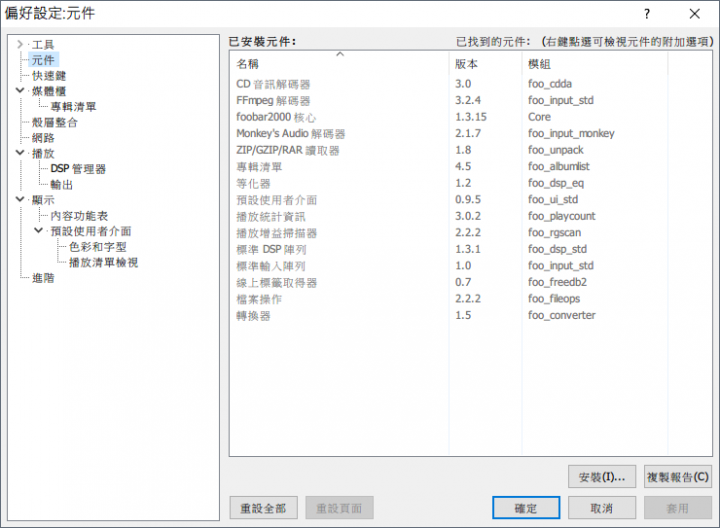Collapse the 顯示 tree node
The width and height of the screenshot is (720, 528).
tap(20, 199)
